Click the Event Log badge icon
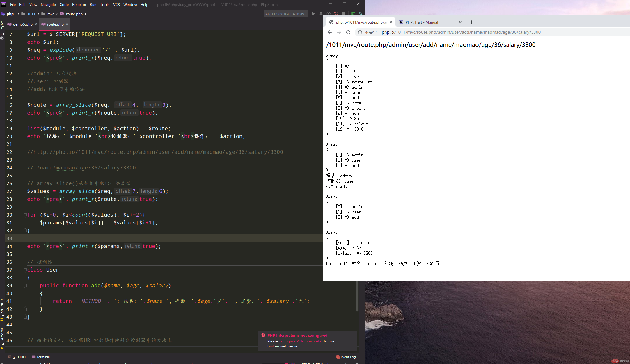630x364 pixels. (x=338, y=357)
